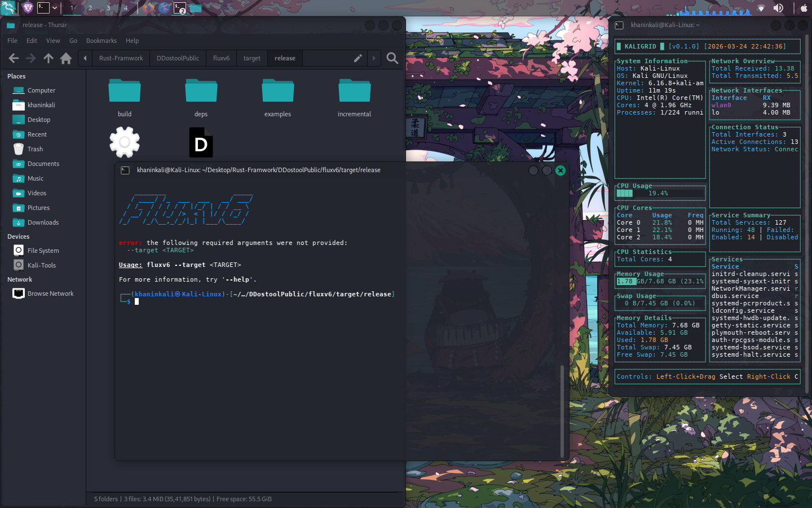Switch to workspace 2
The width and height of the screenshot is (812, 508).
click(x=90, y=8)
